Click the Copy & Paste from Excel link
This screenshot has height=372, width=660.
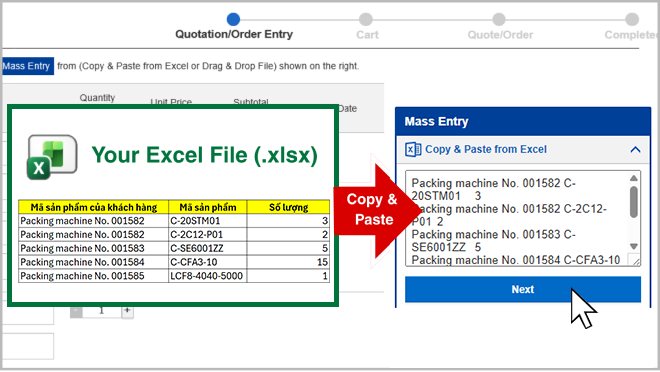coord(486,149)
